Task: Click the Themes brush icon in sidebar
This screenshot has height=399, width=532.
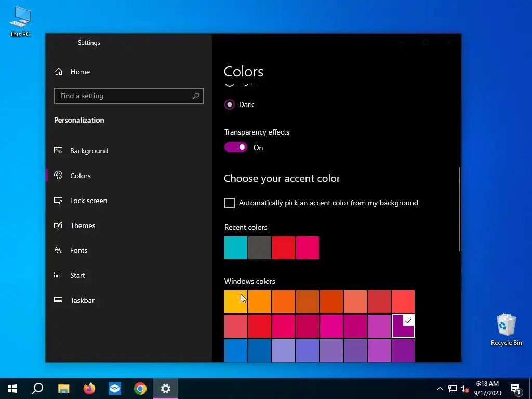Action: tap(58, 225)
